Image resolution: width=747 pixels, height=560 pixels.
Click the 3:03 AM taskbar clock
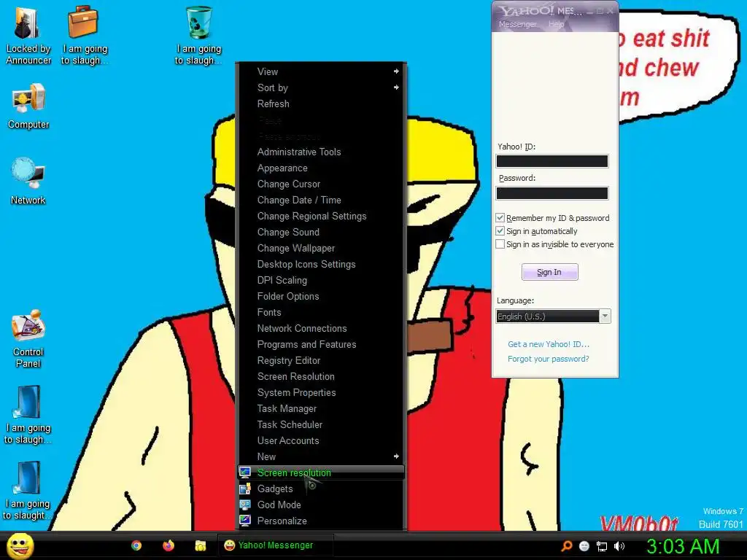(x=683, y=546)
